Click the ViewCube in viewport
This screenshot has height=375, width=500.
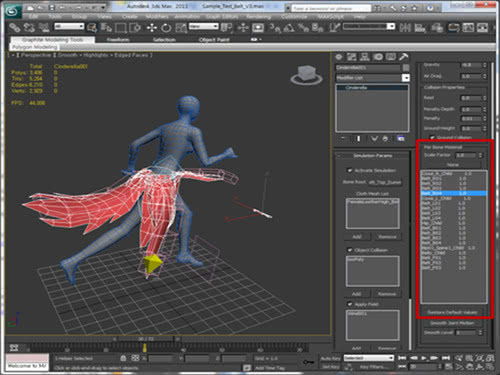coord(306,75)
